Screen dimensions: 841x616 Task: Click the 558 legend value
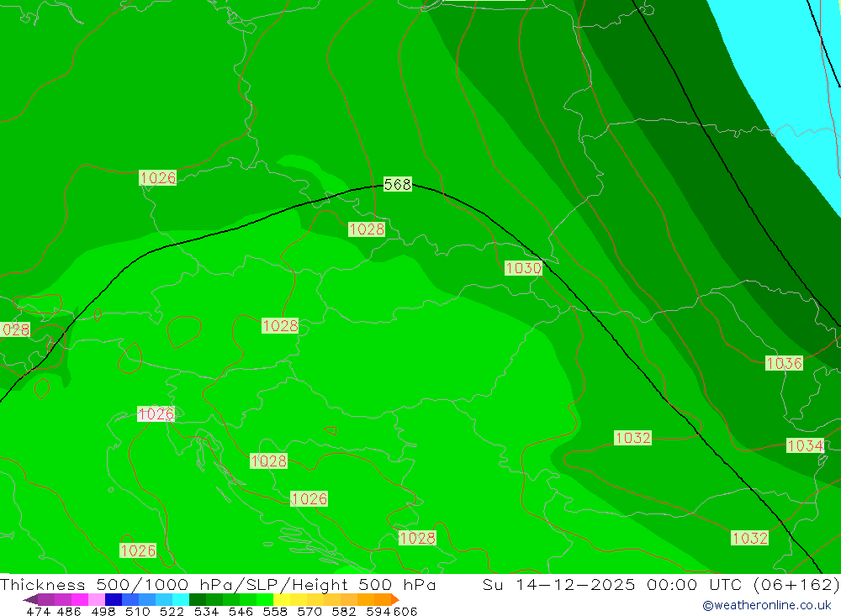(x=275, y=612)
